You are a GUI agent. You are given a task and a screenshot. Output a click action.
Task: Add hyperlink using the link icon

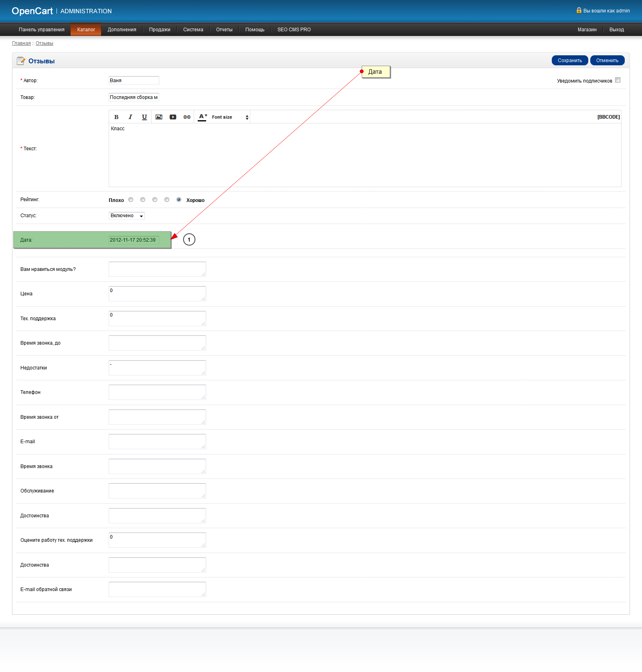tap(187, 117)
